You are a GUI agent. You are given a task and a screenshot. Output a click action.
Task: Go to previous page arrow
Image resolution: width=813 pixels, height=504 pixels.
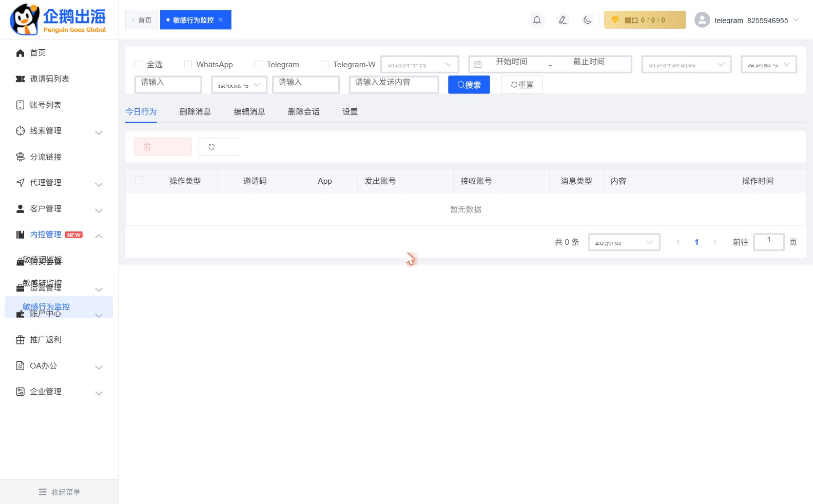coord(678,242)
